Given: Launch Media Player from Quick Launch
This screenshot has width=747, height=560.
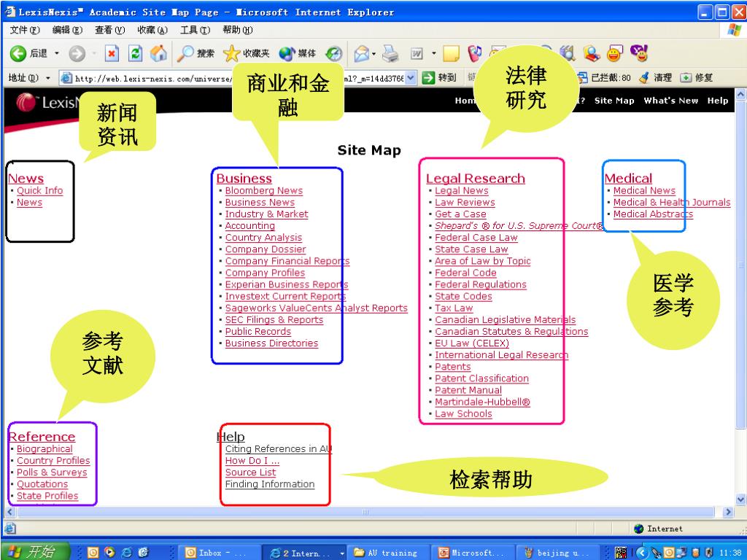Looking at the screenshot, I should coord(110,553).
